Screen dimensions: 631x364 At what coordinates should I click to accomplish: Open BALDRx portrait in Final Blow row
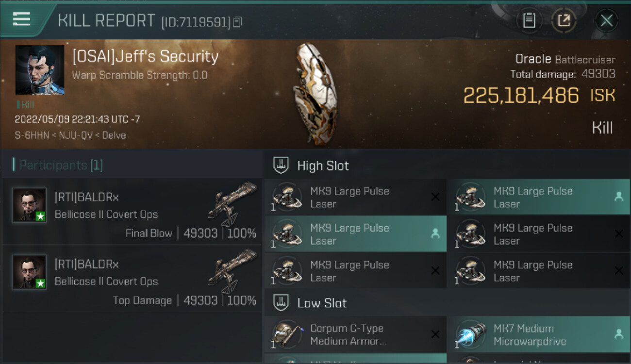click(x=30, y=205)
